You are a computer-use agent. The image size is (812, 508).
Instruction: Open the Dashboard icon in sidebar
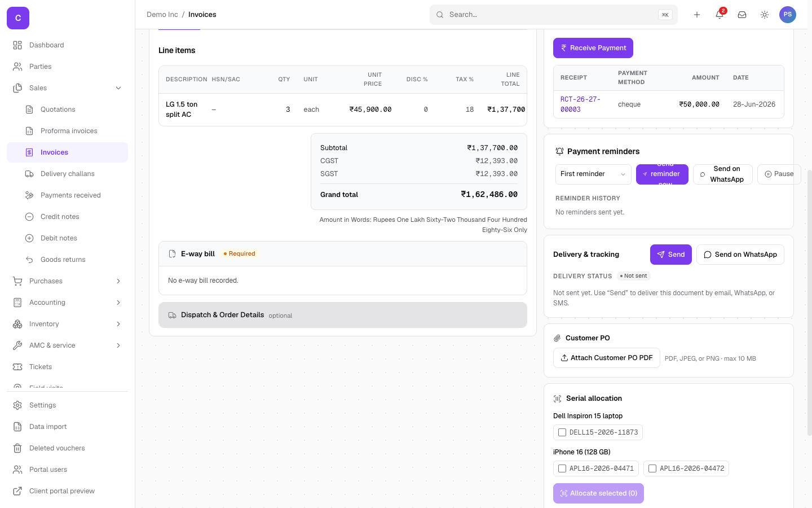click(x=17, y=45)
